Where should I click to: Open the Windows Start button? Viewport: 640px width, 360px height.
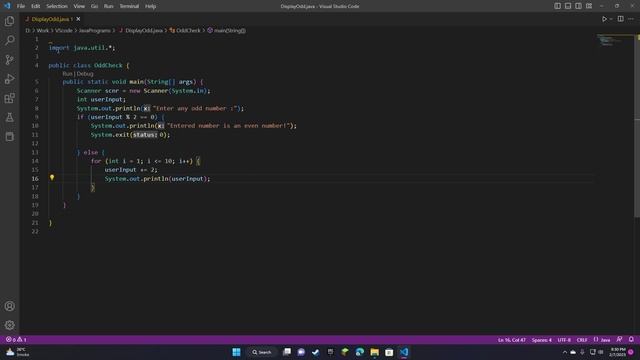(236, 352)
